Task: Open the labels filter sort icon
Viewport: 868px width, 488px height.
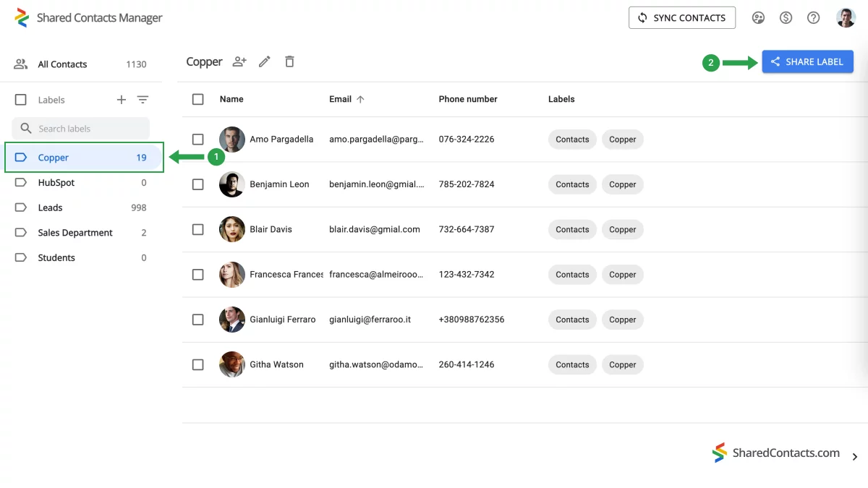Action: pyautogui.click(x=142, y=100)
